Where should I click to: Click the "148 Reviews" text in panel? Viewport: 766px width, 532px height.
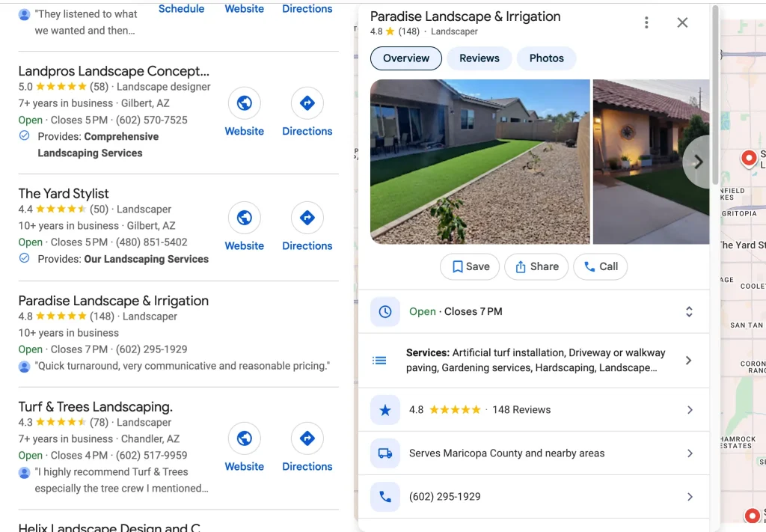(x=521, y=410)
